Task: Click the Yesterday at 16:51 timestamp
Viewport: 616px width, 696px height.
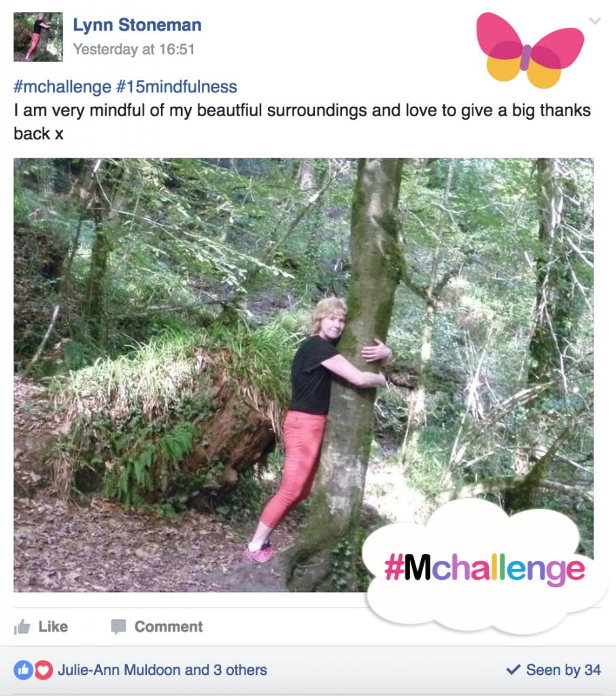Action: tap(134, 49)
